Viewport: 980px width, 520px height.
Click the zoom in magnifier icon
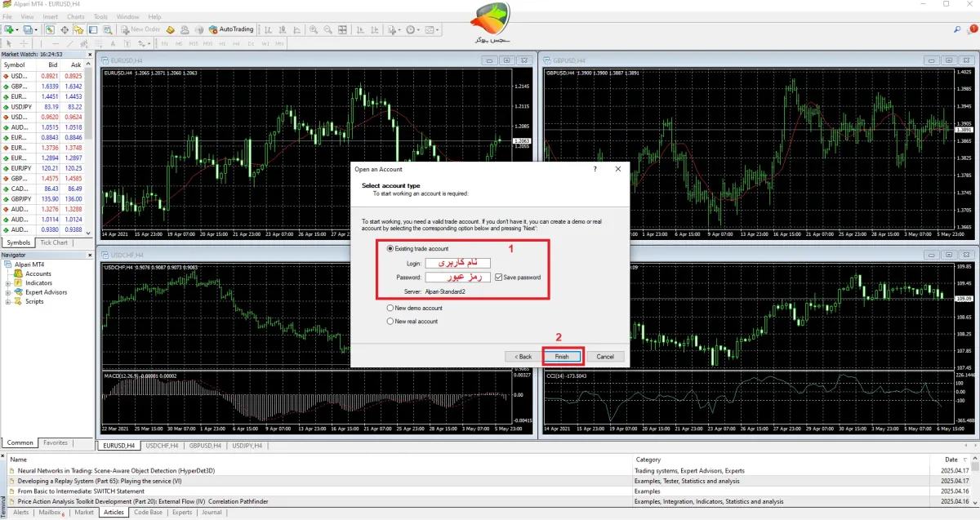(x=313, y=29)
